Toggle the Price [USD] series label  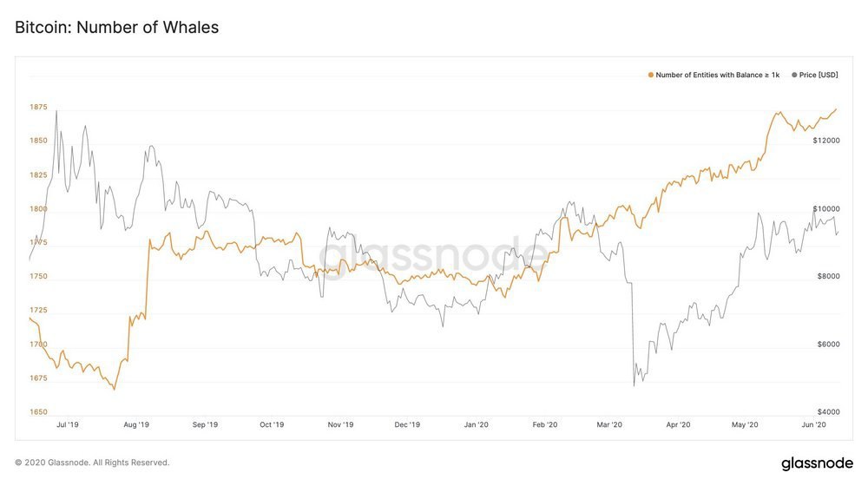pos(819,76)
